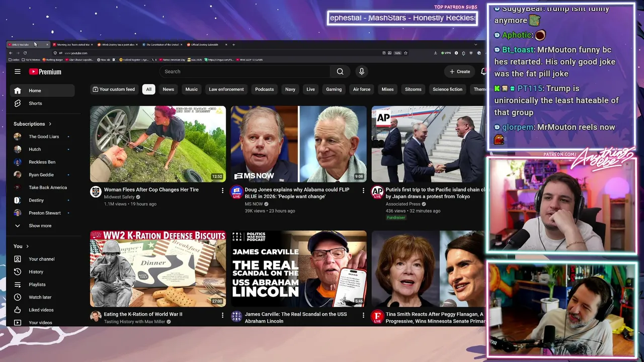This screenshot has height=362, width=644.
Task: Open Midwest Safety channel avatar
Action: 96,192
